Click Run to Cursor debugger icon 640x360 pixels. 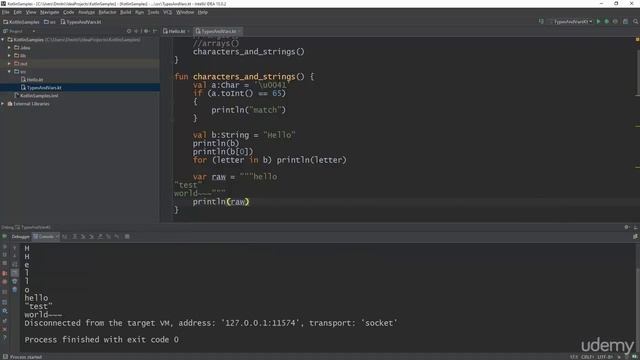(x=117, y=236)
